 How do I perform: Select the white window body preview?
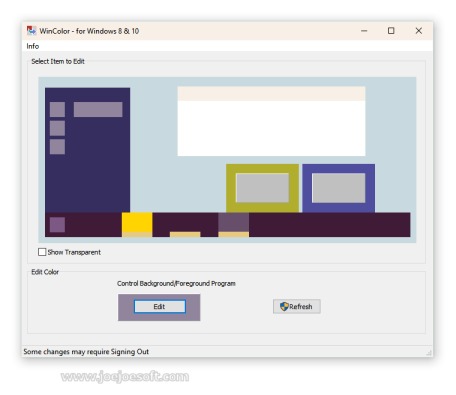click(271, 128)
